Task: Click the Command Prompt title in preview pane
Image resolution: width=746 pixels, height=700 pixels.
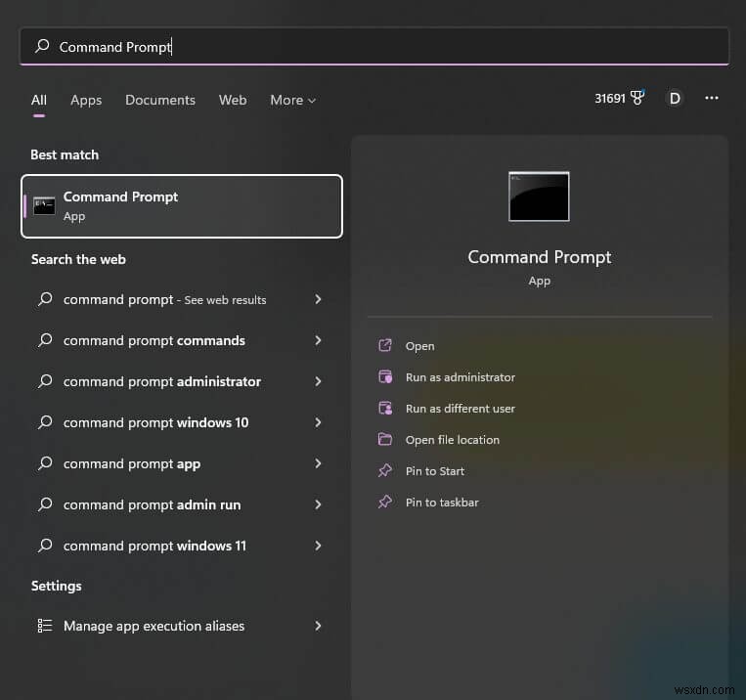Action: click(x=539, y=257)
